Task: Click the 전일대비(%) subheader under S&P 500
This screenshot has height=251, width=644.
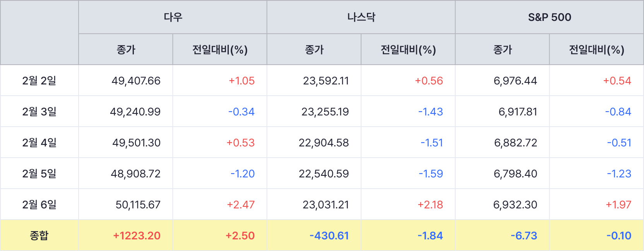Action: 596,50
